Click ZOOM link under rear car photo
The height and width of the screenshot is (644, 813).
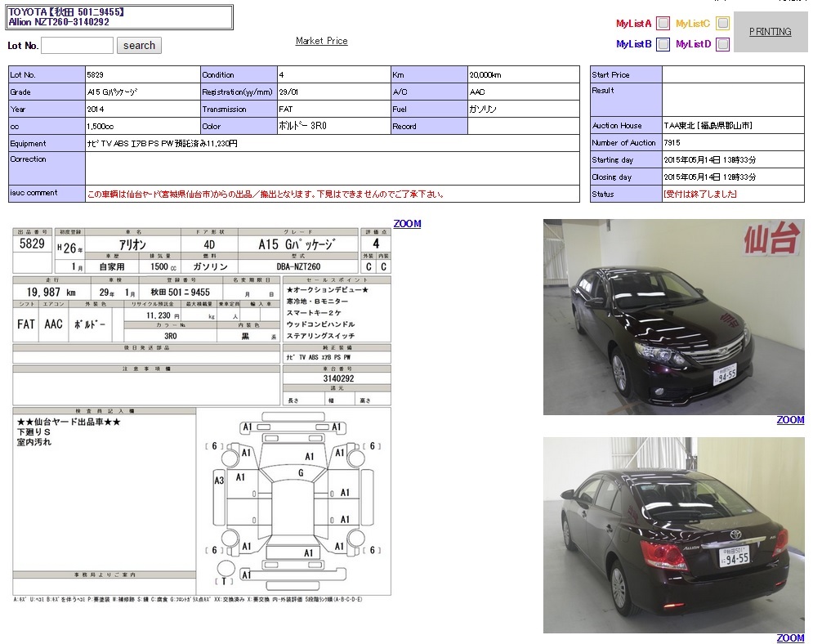(x=790, y=638)
